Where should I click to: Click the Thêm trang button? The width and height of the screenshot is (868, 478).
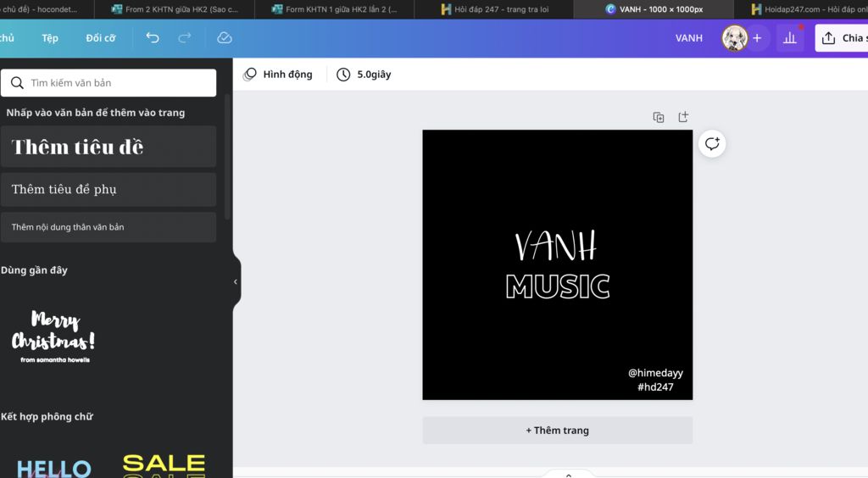tap(558, 431)
